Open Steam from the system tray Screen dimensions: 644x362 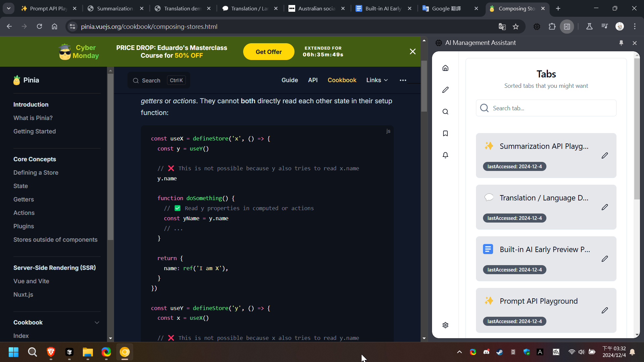(500, 352)
